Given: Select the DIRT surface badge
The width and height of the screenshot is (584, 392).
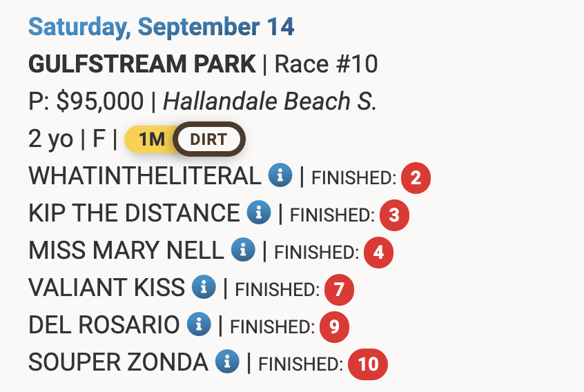Looking at the screenshot, I should click(x=208, y=139).
